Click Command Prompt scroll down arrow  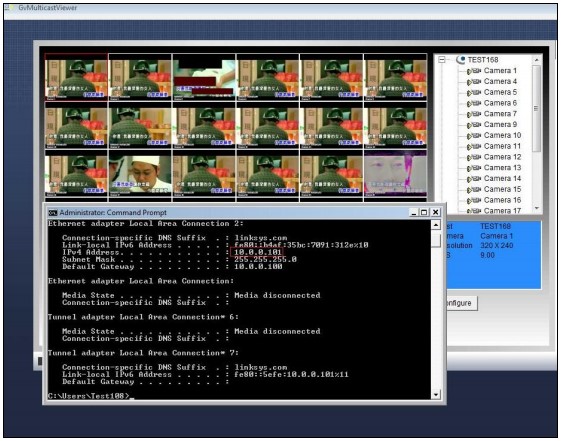pyautogui.click(x=435, y=395)
